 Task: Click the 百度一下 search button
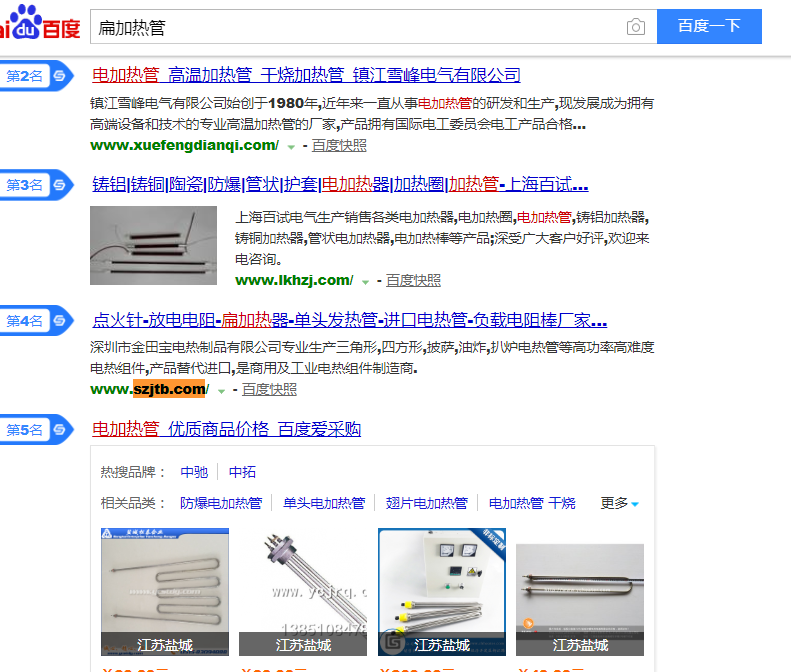tap(709, 26)
